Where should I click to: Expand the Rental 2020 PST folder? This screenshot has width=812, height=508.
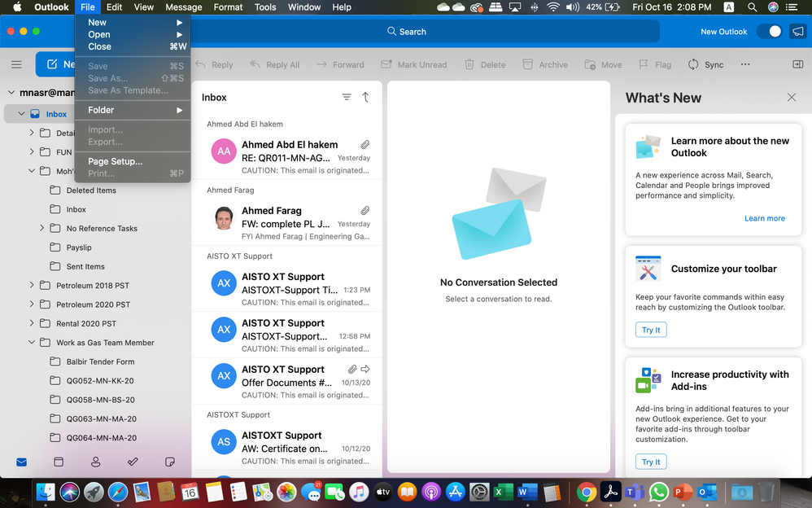point(32,323)
